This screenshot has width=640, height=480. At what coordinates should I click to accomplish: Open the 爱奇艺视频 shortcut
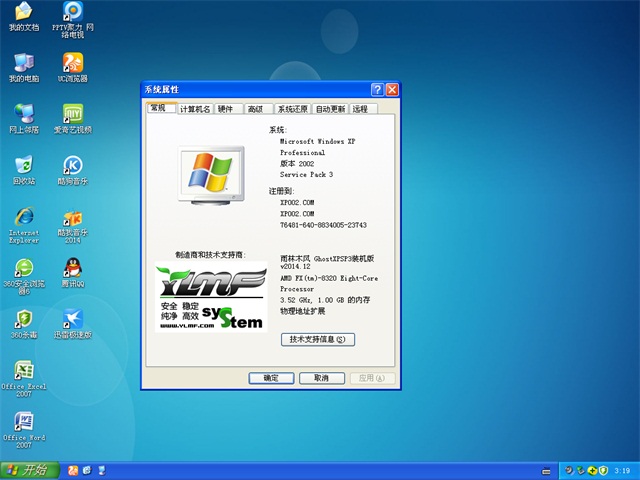point(72,115)
